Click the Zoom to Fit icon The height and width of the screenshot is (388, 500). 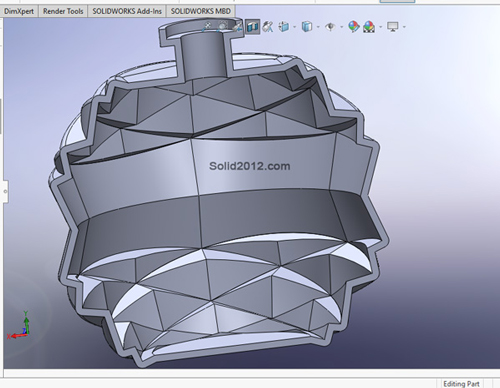click(208, 26)
